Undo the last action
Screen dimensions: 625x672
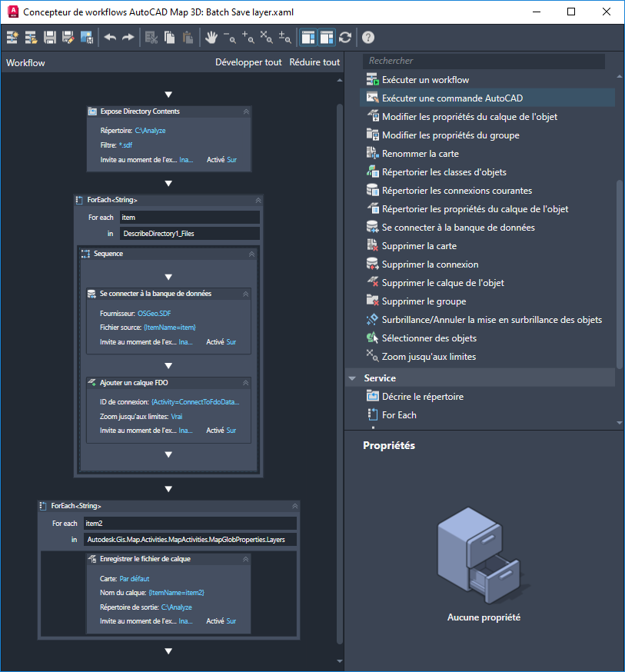click(x=110, y=38)
